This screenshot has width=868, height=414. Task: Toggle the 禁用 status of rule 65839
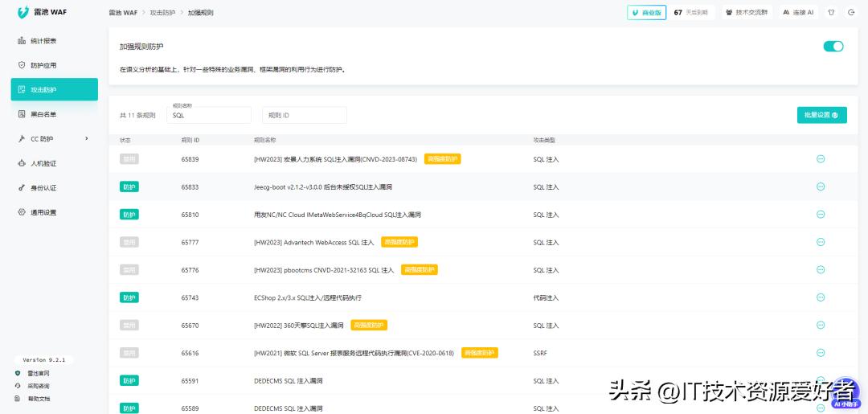tap(129, 159)
